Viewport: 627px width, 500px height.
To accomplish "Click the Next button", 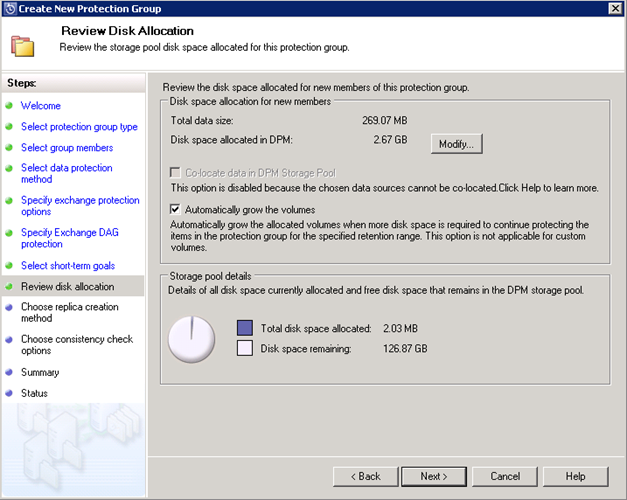I will click(433, 476).
